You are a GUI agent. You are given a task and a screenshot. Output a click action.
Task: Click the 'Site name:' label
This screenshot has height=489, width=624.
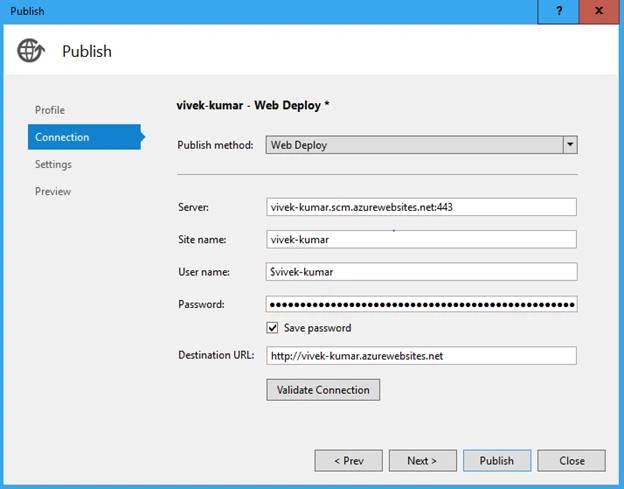pyautogui.click(x=202, y=240)
